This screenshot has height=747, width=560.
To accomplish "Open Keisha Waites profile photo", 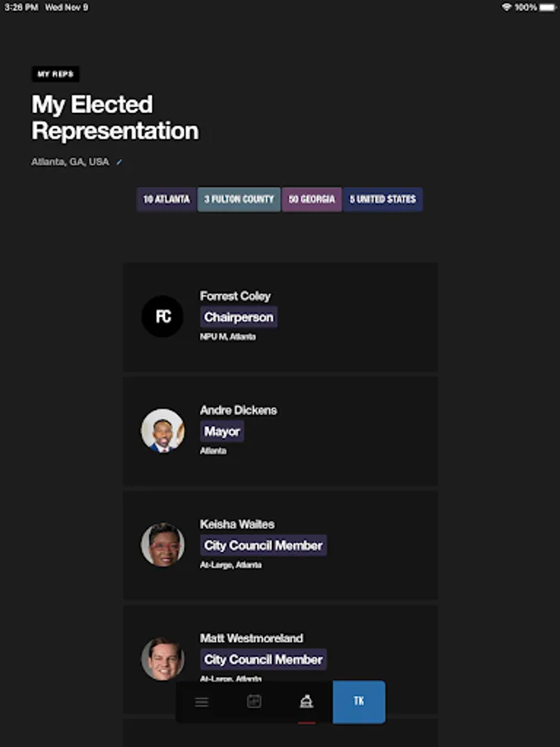I will (x=163, y=544).
